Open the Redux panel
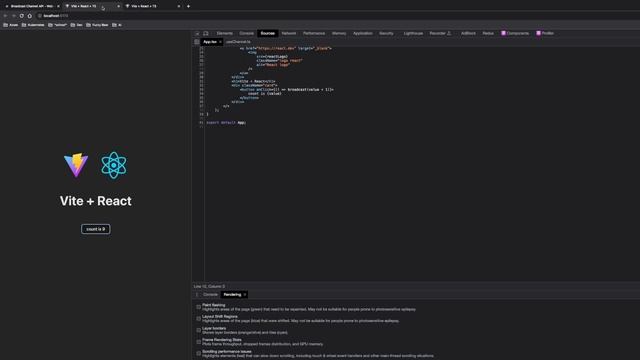The width and height of the screenshot is (640, 360). click(x=488, y=33)
